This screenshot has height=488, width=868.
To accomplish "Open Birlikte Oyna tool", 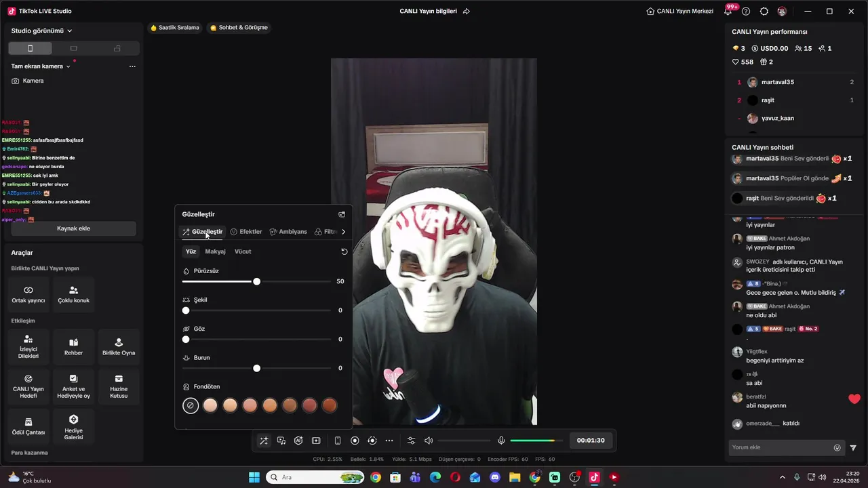I will click(x=119, y=347).
